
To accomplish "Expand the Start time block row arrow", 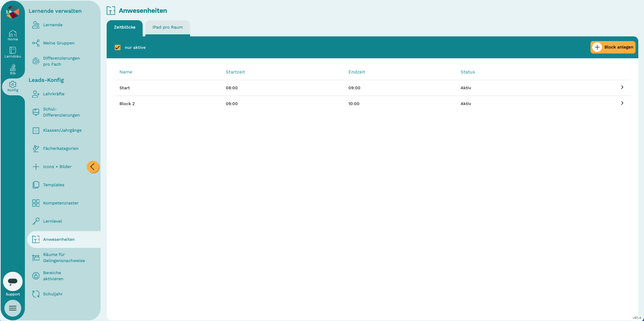I will pos(622,87).
